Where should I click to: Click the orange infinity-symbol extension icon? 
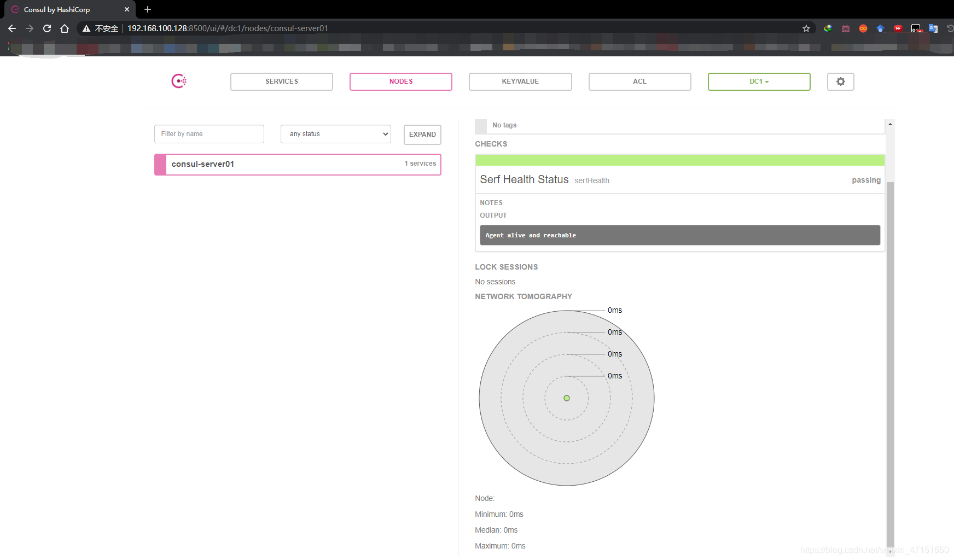(x=863, y=28)
